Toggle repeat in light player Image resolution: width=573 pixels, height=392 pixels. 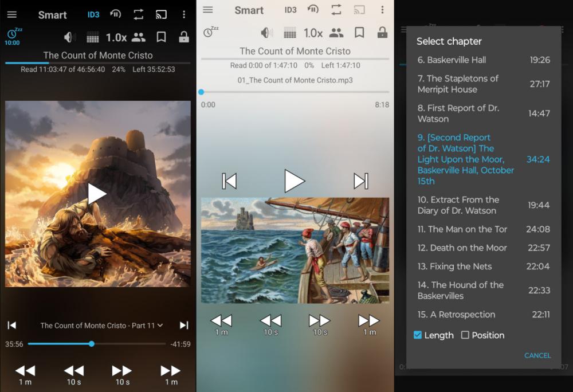(336, 10)
